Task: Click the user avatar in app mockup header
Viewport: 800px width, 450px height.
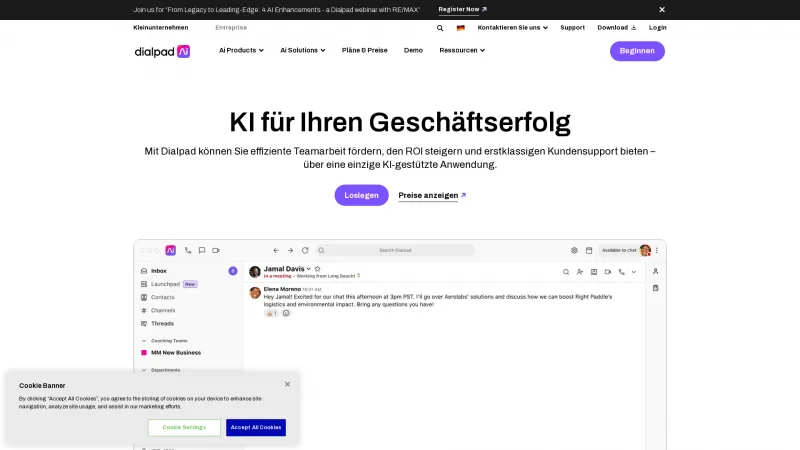Action: point(645,250)
